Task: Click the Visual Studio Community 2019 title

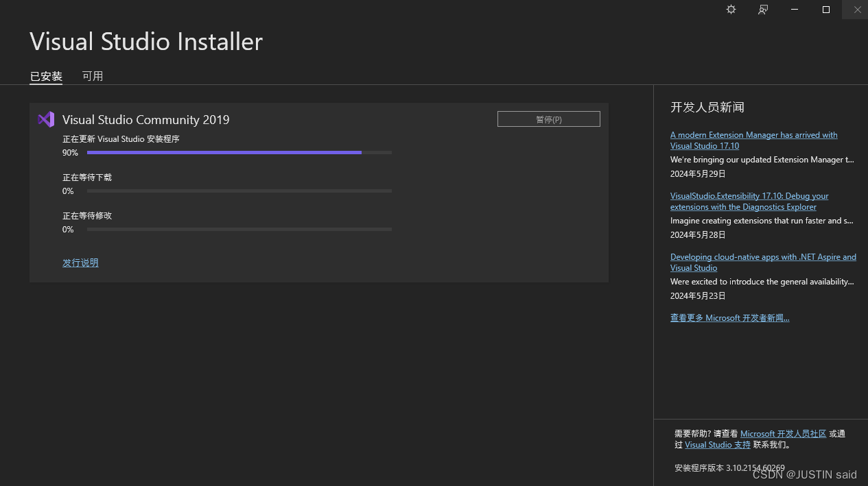Action: 146,120
